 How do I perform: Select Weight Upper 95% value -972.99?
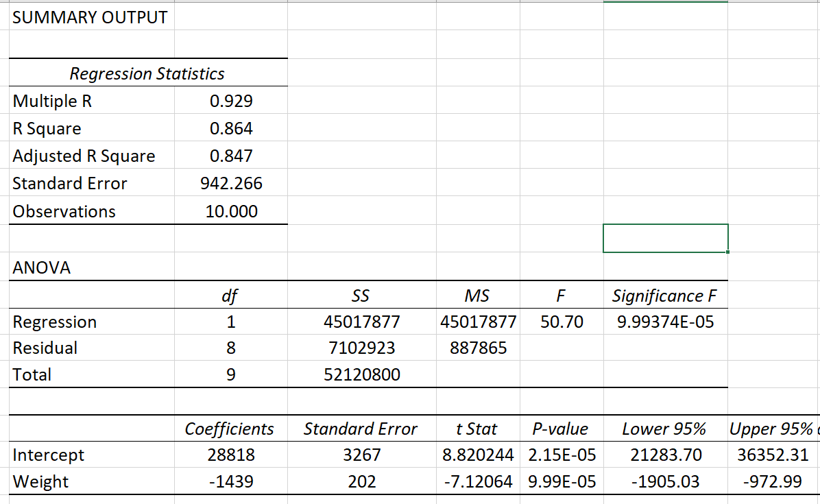773,481
